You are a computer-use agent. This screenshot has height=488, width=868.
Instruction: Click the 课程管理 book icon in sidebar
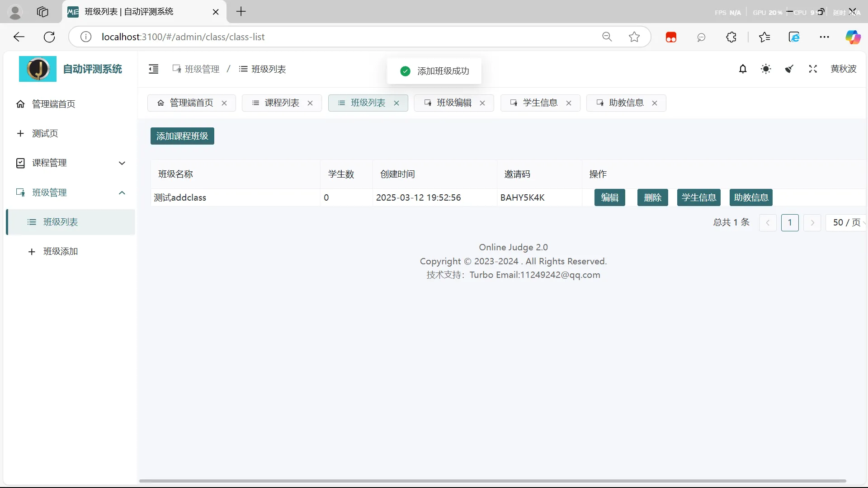pyautogui.click(x=20, y=163)
